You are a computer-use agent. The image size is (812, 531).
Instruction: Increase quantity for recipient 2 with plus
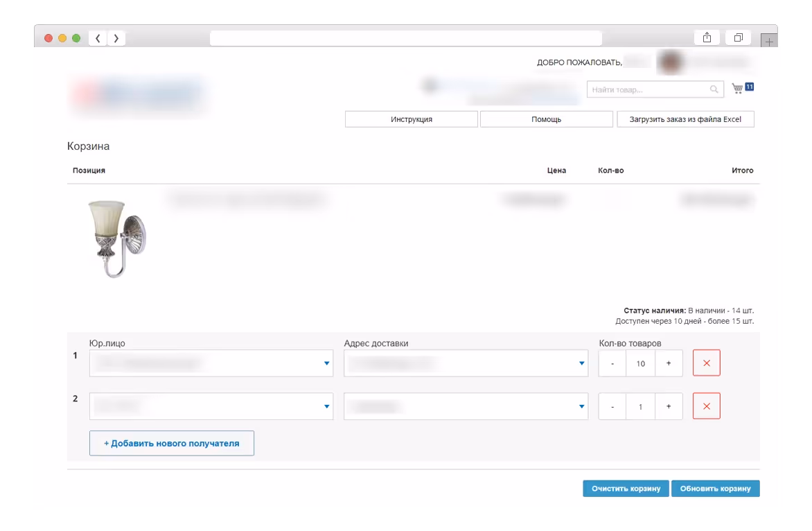[669, 407]
